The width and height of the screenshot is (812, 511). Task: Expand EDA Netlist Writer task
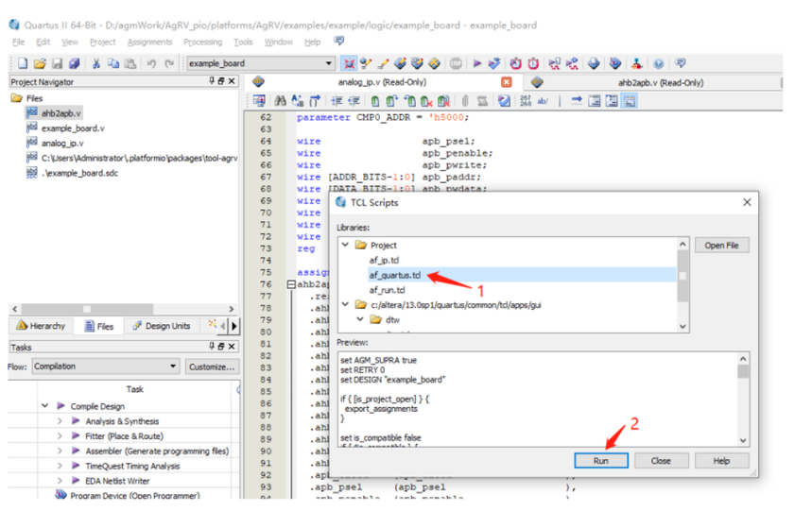point(60,481)
